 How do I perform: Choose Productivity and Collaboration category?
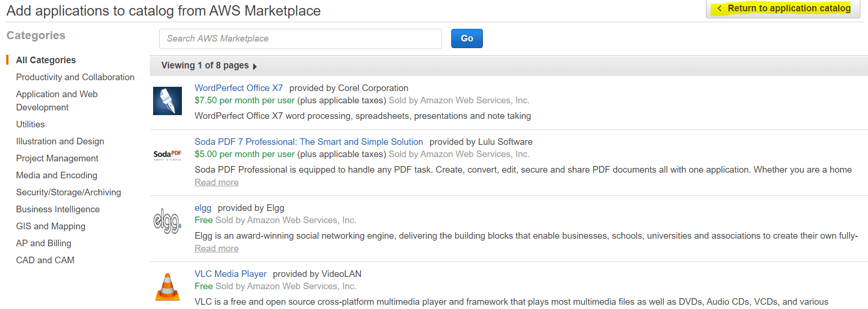coord(75,77)
